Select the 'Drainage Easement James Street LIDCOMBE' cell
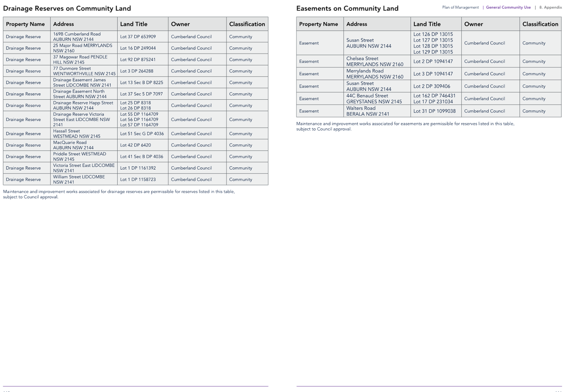564x392 pixels. (84, 82)
